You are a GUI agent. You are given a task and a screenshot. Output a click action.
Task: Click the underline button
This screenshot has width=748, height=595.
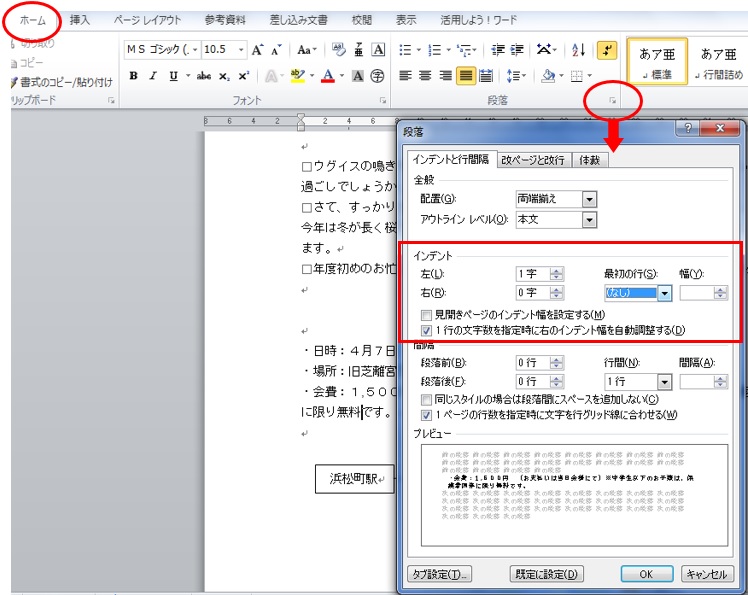click(174, 76)
